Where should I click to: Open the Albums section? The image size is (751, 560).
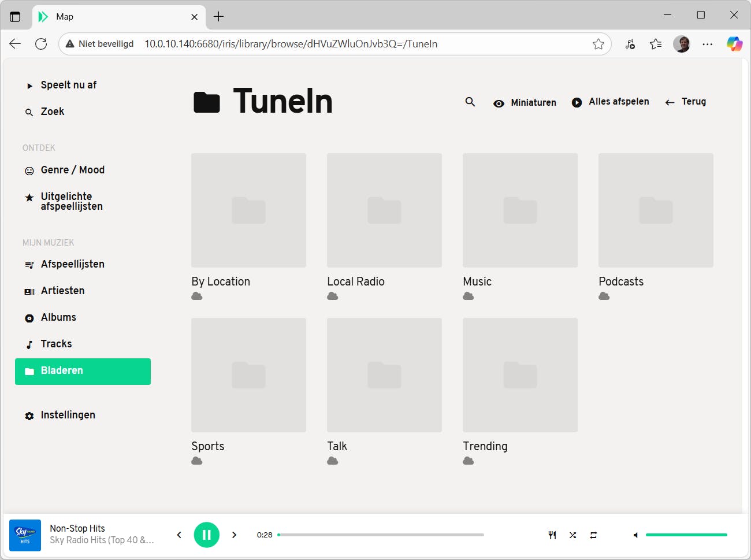point(58,317)
